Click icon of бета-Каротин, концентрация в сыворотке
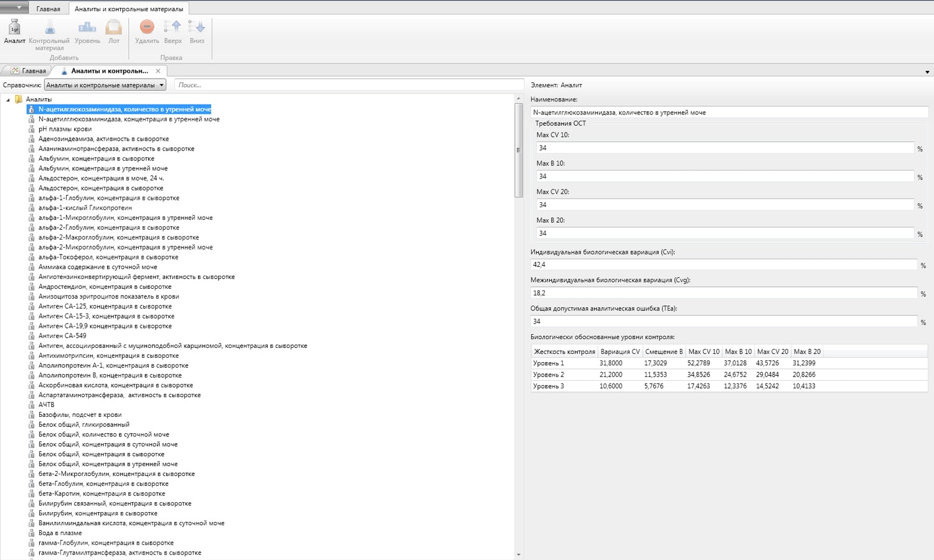The height and width of the screenshot is (560, 934). 31,493
